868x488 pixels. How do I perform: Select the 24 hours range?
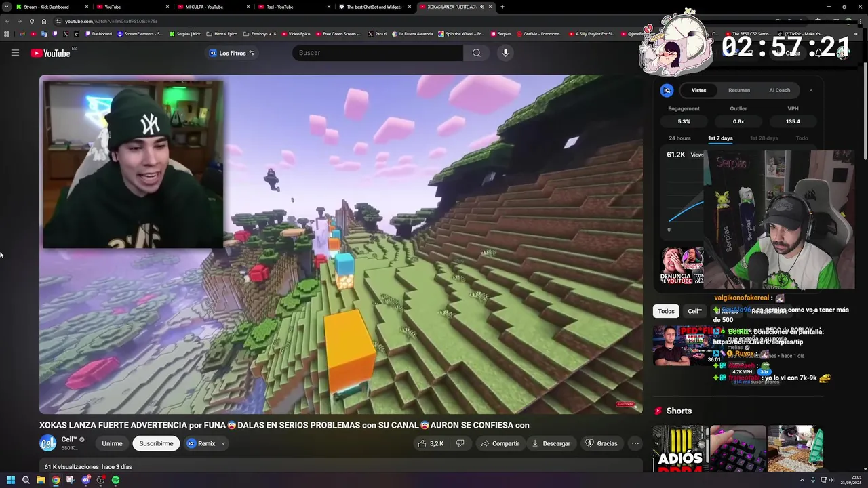(x=679, y=138)
